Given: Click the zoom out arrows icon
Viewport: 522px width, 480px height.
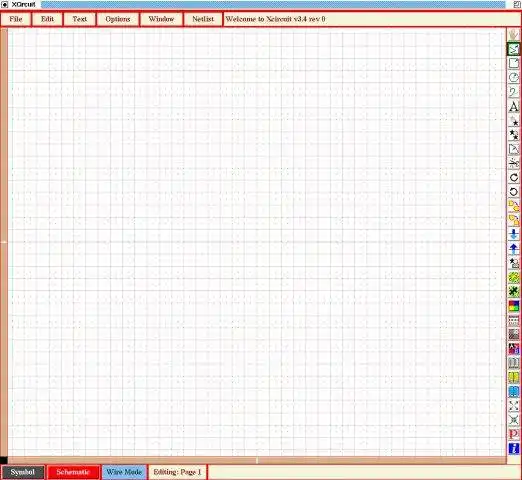Looking at the screenshot, I should (514, 420).
